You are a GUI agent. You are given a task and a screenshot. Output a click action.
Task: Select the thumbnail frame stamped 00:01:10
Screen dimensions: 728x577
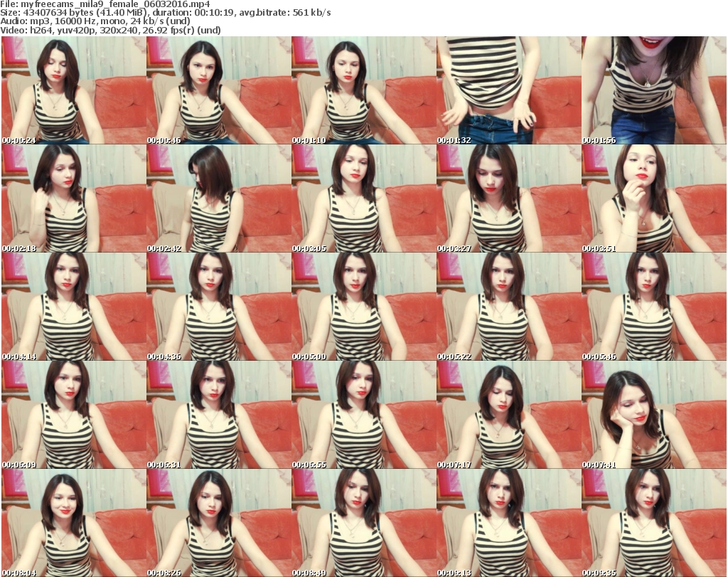coord(364,90)
